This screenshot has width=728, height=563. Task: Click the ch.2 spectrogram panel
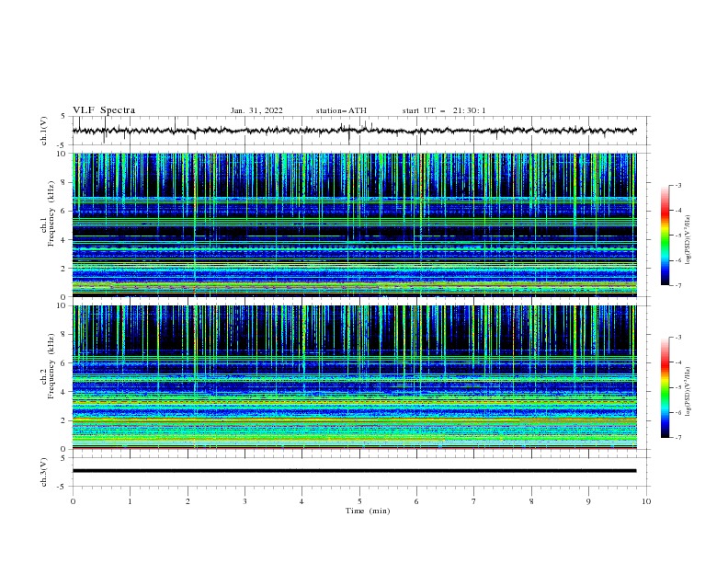coord(354,377)
